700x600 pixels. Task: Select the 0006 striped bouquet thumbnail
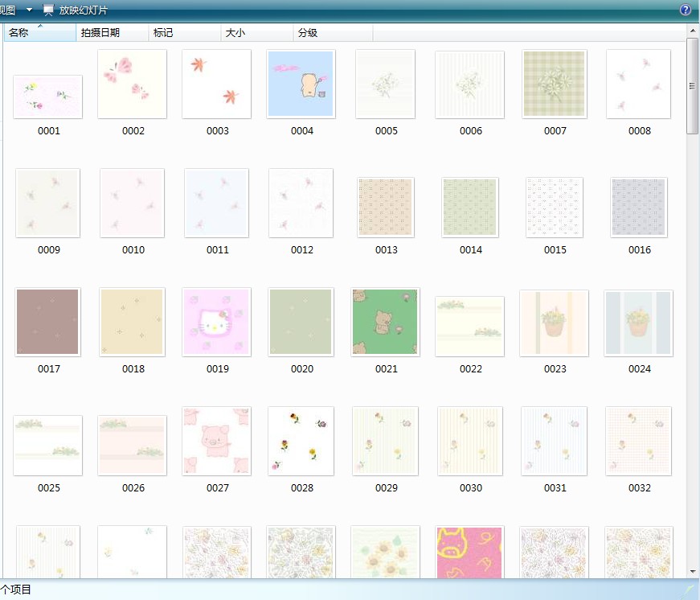point(469,84)
